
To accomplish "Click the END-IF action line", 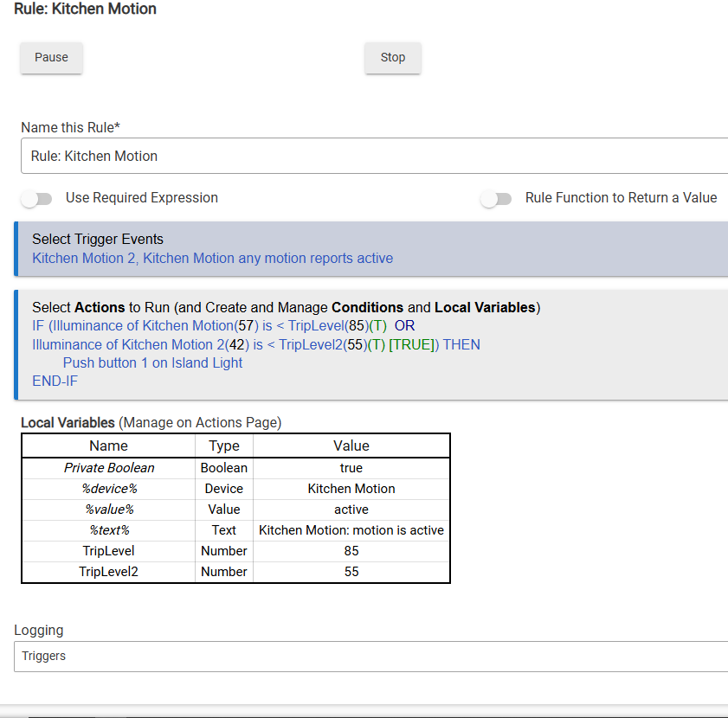I will [55, 381].
